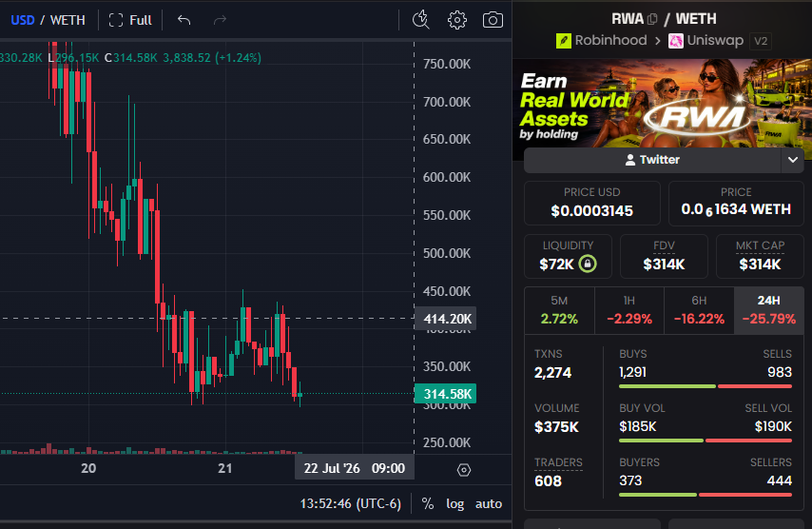This screenshot has height=529, width=812.
Task: Open the Uniswap DEX link
Action: (x=706, y=40)
